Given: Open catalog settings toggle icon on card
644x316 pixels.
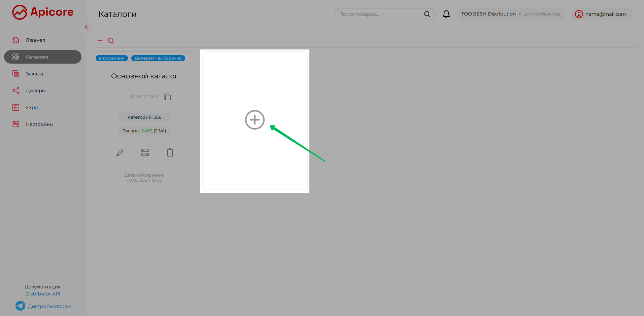Looking at the screenshot, I should point(145,153).
